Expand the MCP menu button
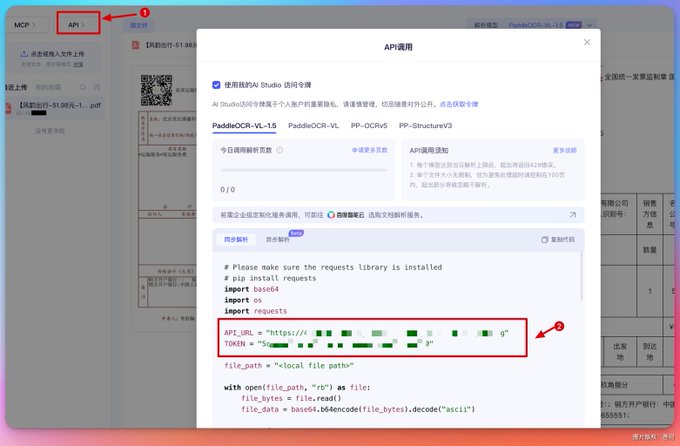The image size is (680, 446). 24,25
